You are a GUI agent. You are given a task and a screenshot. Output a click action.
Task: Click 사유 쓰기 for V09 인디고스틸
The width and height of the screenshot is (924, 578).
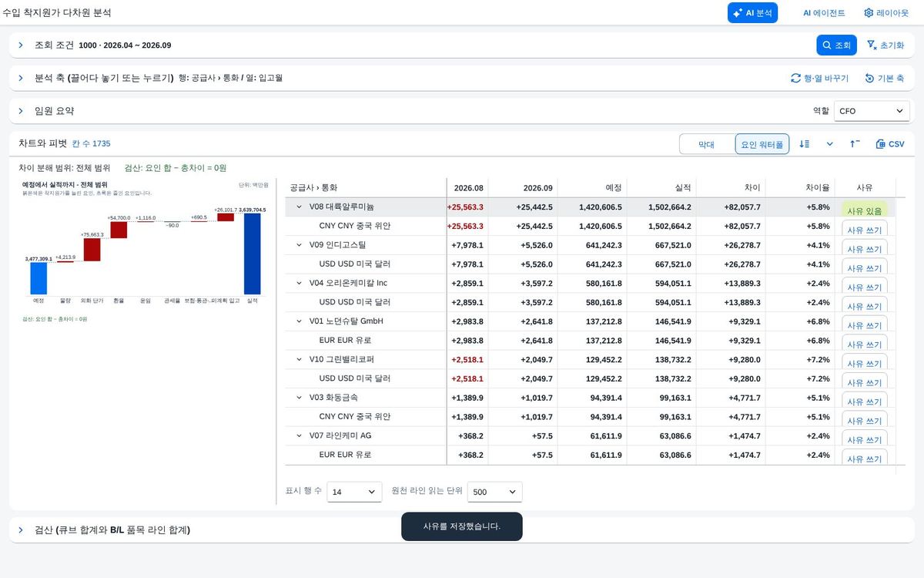864,247
